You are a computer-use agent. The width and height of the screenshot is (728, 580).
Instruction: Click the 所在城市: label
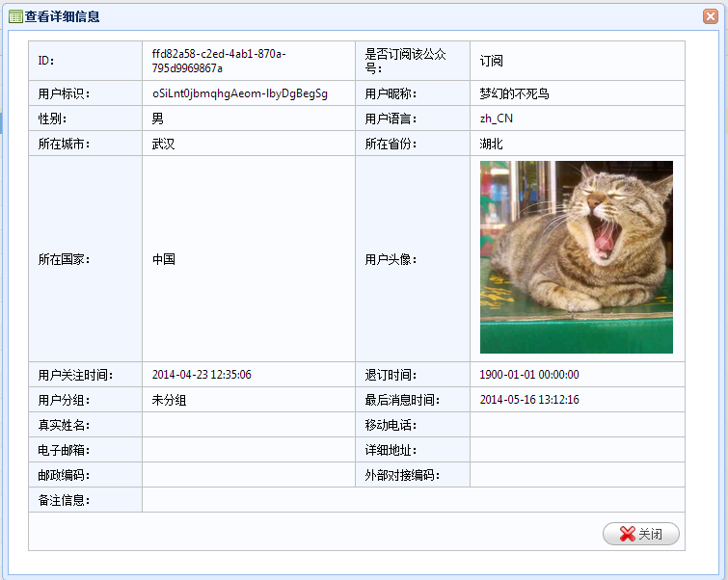[x=64, y=144]
